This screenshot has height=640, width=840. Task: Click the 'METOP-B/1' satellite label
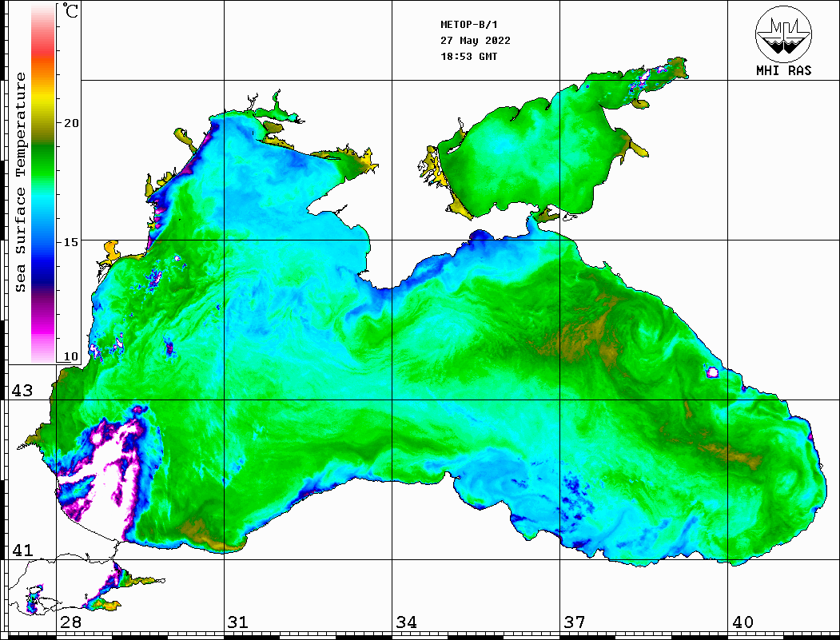tap(468, 25)
